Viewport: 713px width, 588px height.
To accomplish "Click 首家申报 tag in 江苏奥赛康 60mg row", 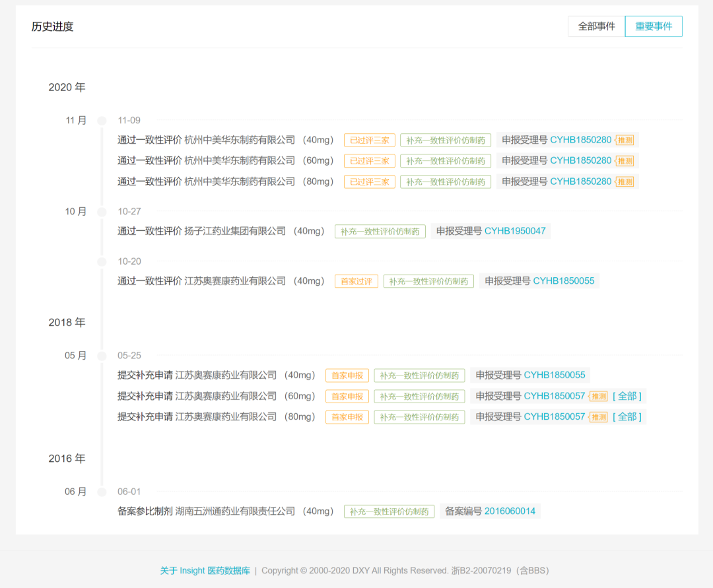I will 347,397.
